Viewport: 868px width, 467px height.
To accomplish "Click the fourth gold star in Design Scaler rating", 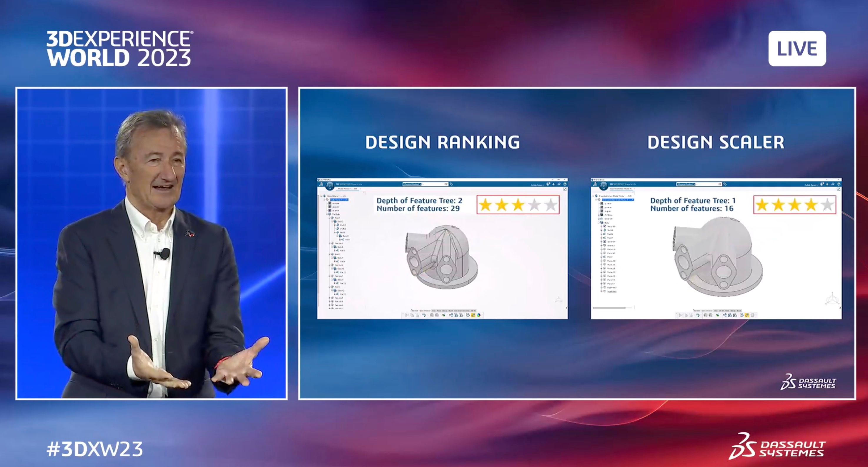I will [x=811, y=205].
